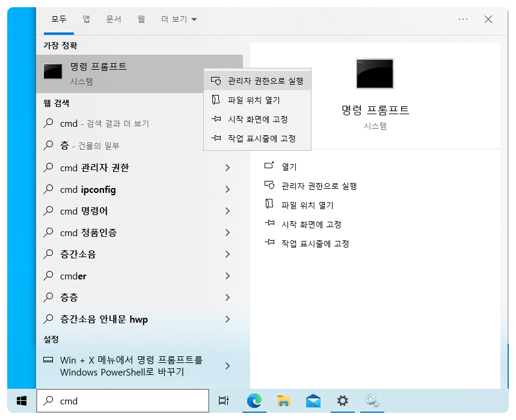
Task: Open Task View on the taskbar
Action: pyautogui.click(x=224, y=401)
